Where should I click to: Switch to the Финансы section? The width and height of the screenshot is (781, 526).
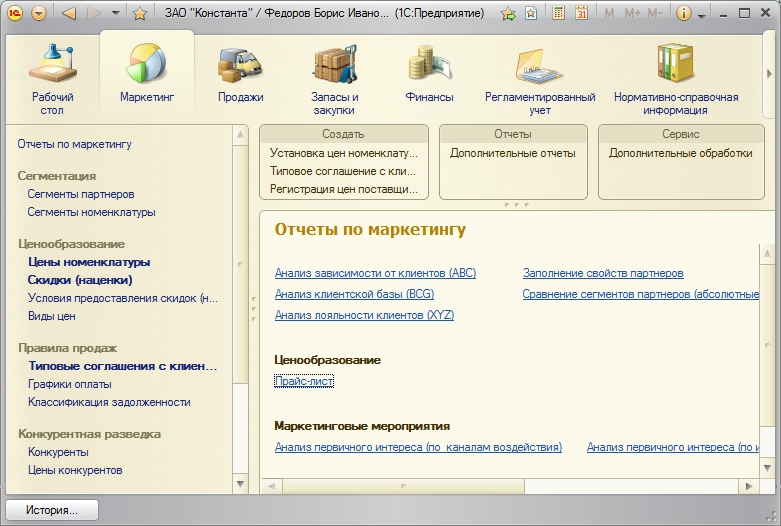[x=429, y=73]
